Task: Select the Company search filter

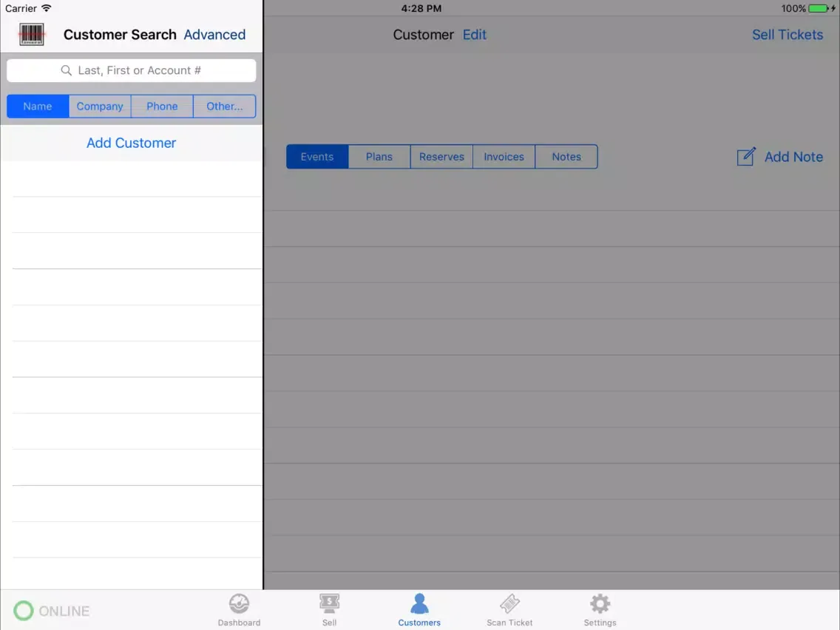Action: [x=100, y=106]
